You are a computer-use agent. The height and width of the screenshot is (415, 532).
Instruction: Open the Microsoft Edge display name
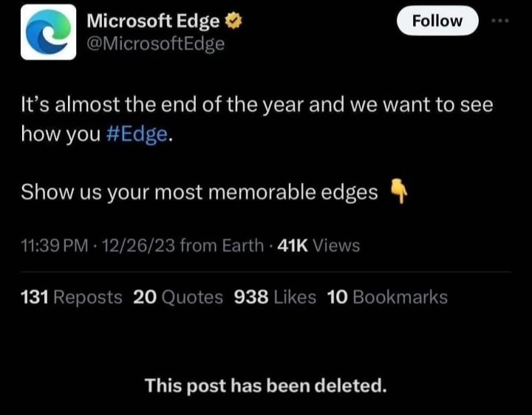point(153,22)
